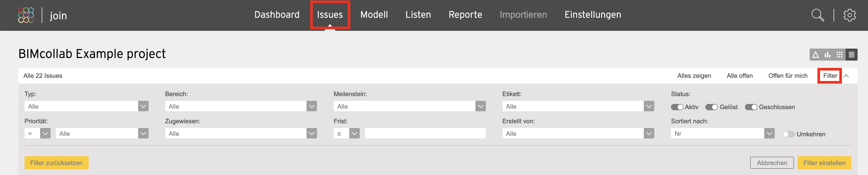This screenshot has width=868, height=175.
Task: Click the Filter einstellen button
Action: coord(824,162)
